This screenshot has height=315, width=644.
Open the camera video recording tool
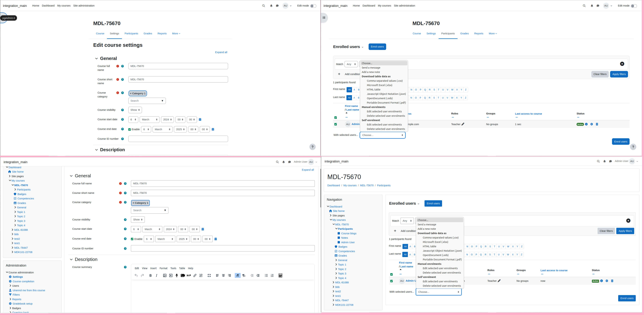point(183,275)
